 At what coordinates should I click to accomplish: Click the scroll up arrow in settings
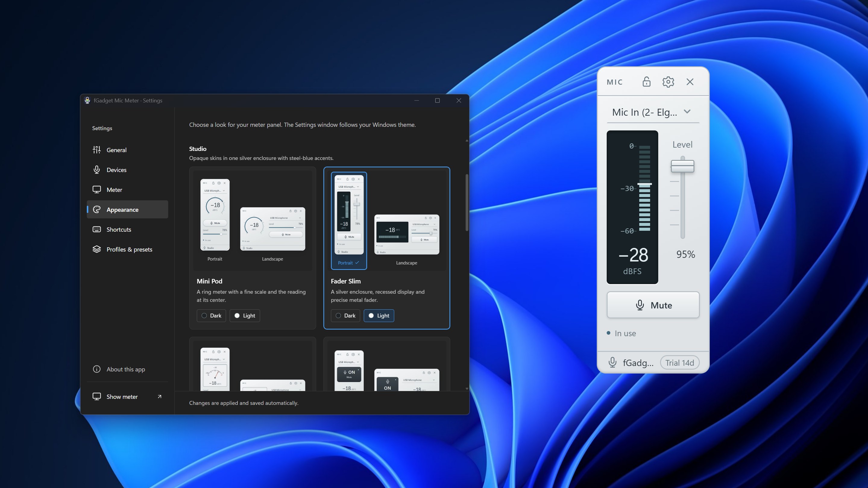(467, 140)
